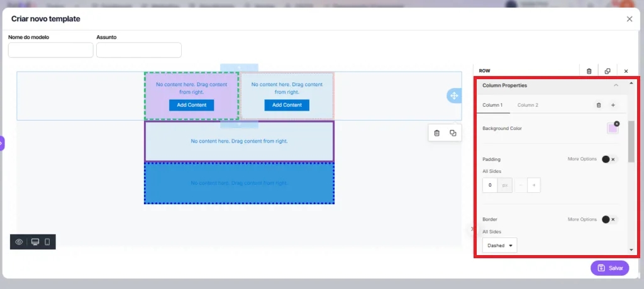Click the floating trash icon beside the canvas
The image size is (644, 289).
pos(436,133)
